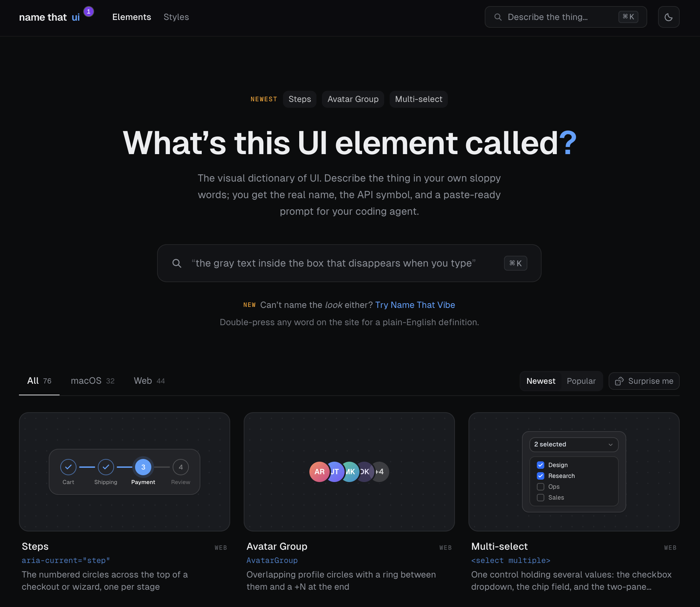Click the Steps card description text
This screenshot has height=607, width=700.
(x=105, y=581)
